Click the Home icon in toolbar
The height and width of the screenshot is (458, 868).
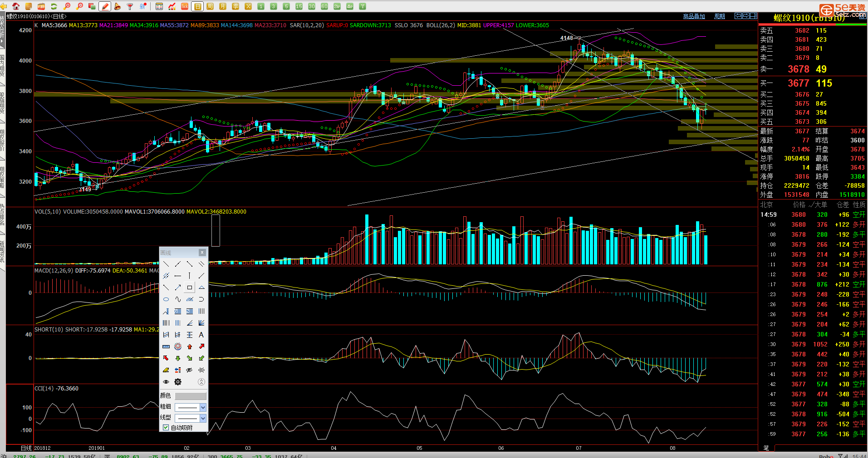[16, 6]
